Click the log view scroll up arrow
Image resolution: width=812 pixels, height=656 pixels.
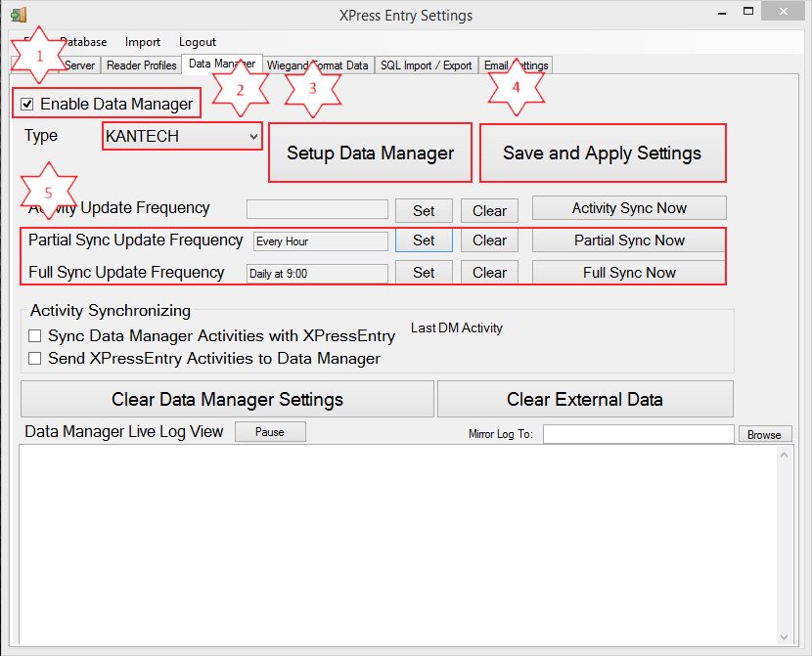[784, 456]
